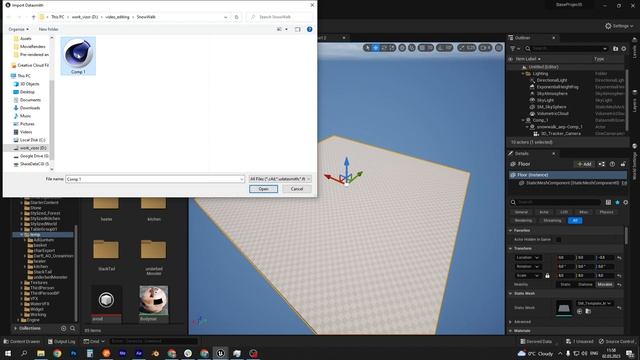This screenshot has height=360, width=640.
Task: Switch to the Streaming filter in Details
Action: click(552, 220)
